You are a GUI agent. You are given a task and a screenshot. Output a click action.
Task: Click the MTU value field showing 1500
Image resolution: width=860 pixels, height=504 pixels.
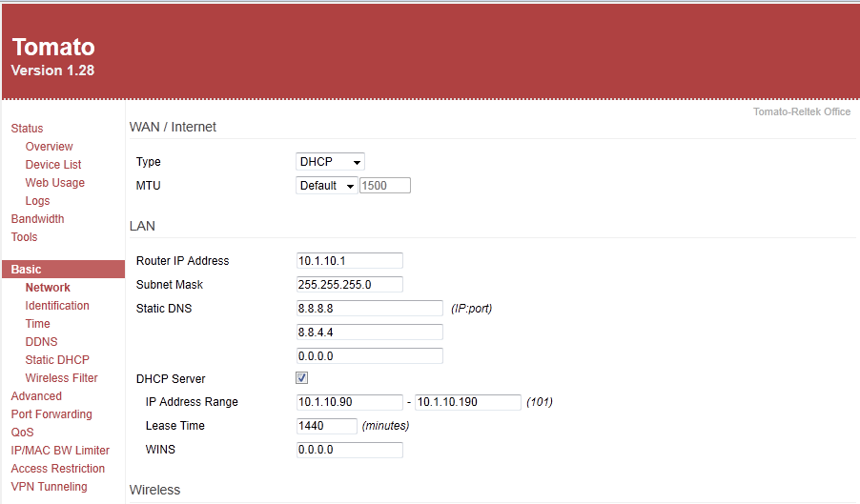coord(385,186)
